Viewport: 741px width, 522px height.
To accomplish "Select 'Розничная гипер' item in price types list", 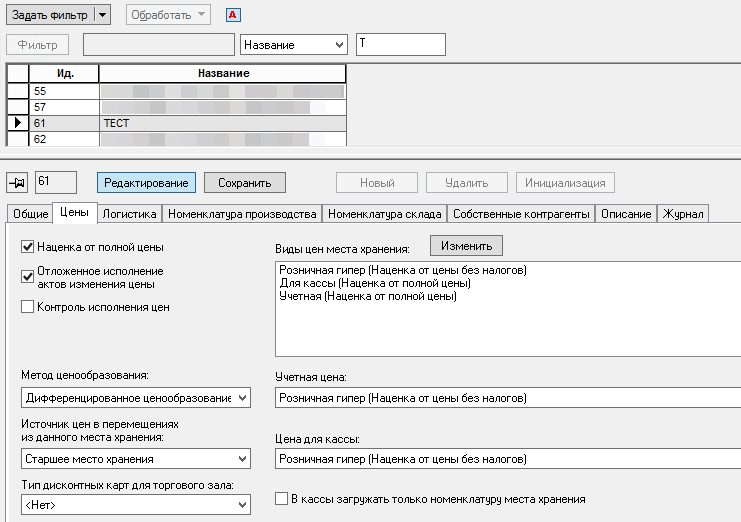I will pyautogui.click(x=403, y=270).
